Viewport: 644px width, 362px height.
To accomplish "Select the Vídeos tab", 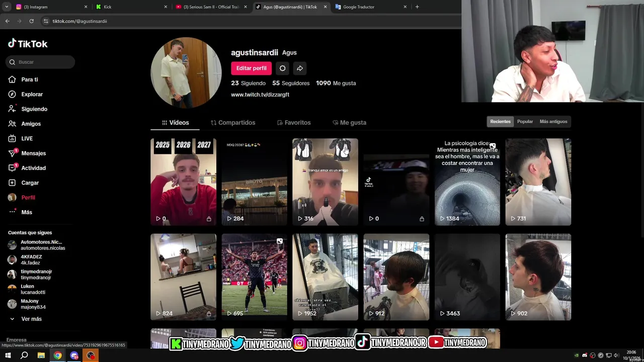I will pos(175,123).
